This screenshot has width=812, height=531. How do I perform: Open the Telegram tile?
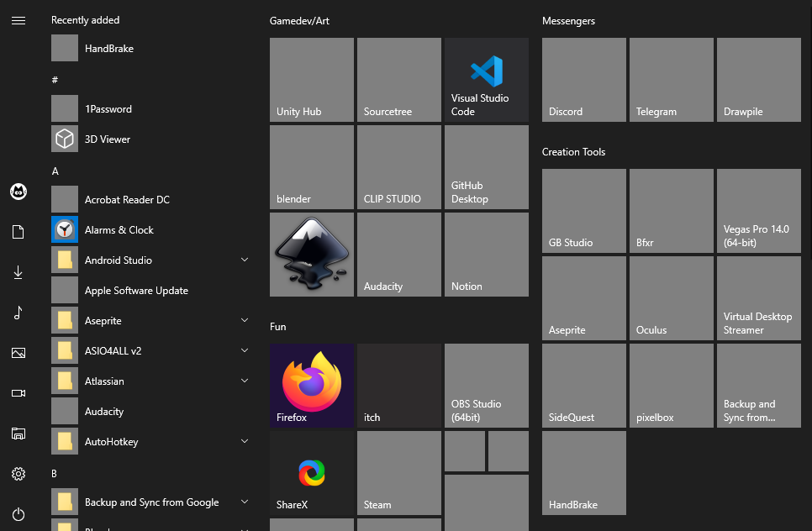[x=672, y=80]
